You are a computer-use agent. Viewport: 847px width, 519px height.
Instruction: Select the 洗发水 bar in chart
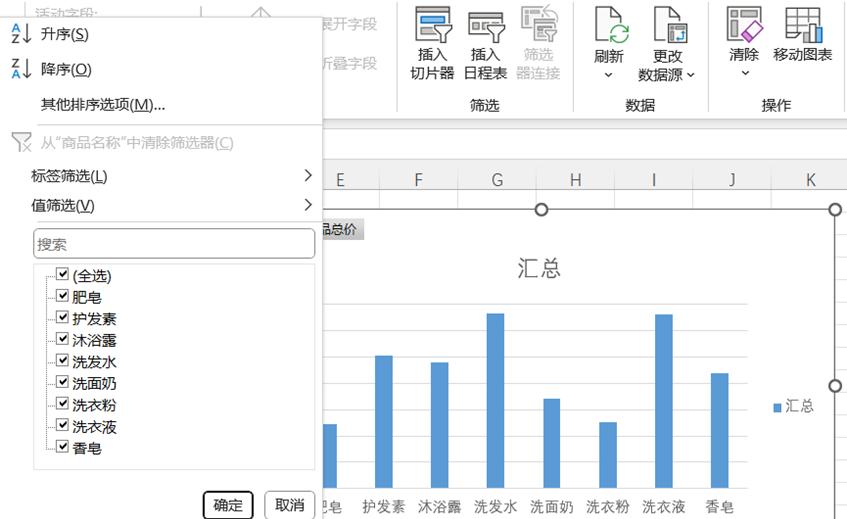(495, 401)
